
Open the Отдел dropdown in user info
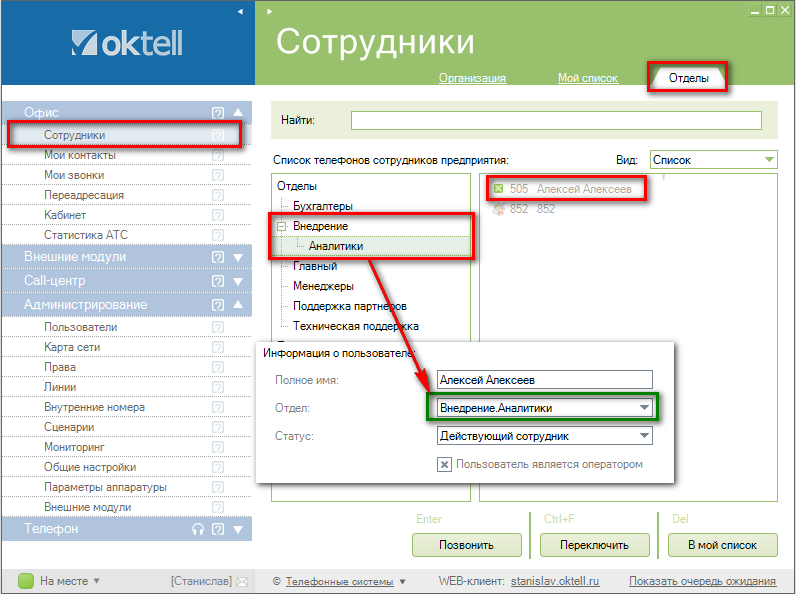(x=644, y=408)
